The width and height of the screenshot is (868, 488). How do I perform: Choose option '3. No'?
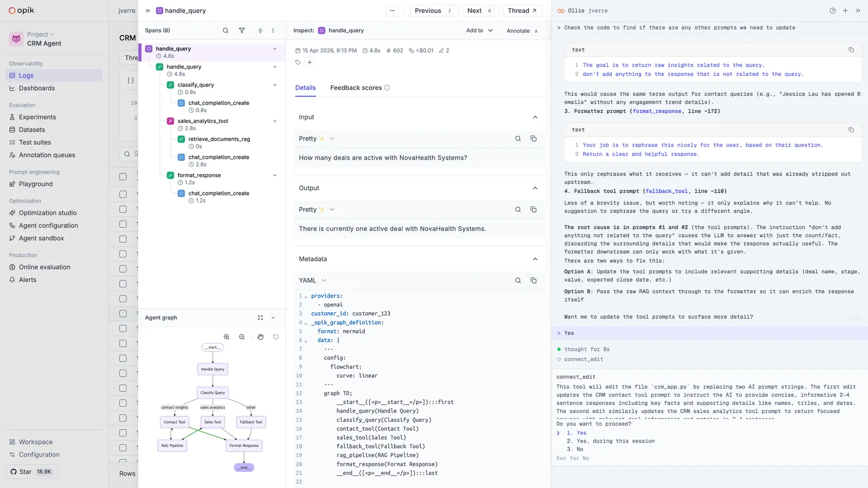pyautogui.click(x=575, y=450)
